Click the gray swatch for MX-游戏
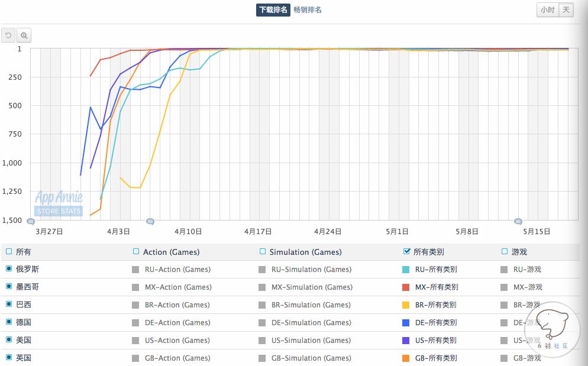This screenshot has height=366, width=588. [504, 287]
